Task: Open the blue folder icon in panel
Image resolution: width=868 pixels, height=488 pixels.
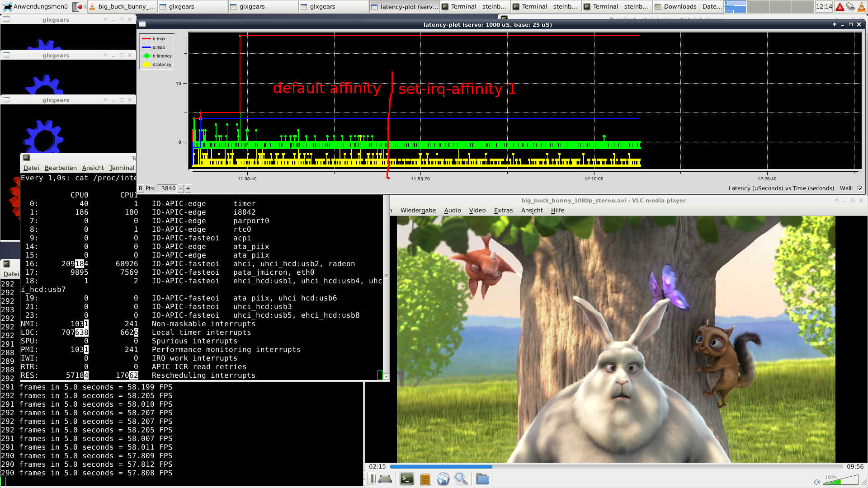Action: [482, 479]
